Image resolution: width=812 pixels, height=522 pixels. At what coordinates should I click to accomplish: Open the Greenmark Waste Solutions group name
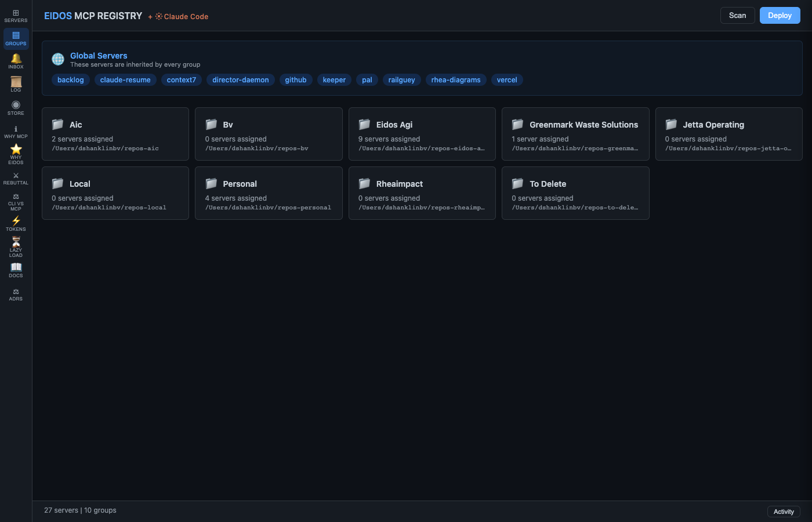click(x=583, y=125)
